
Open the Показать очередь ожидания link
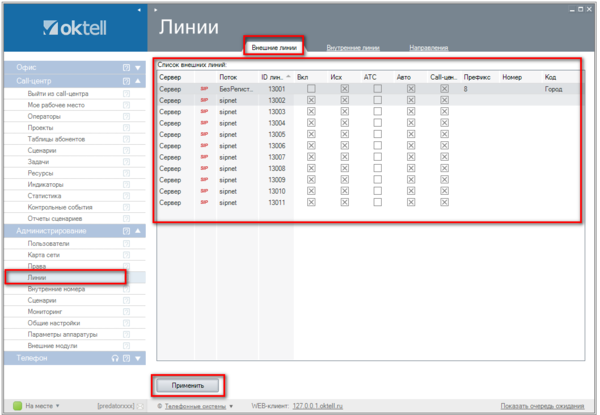544,406
